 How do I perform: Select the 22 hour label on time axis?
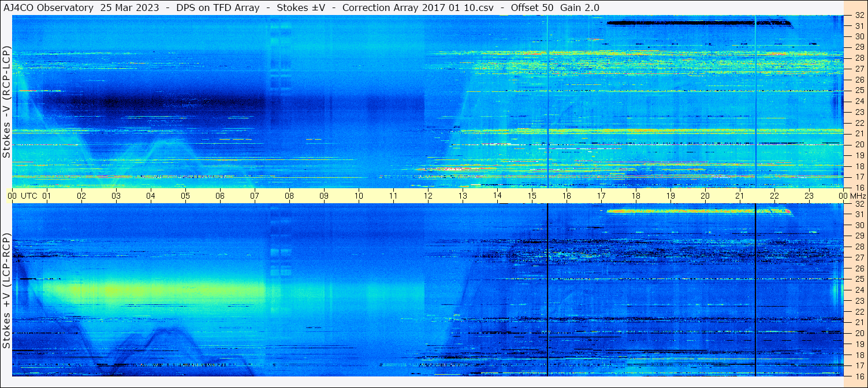(x=774, y=196)
